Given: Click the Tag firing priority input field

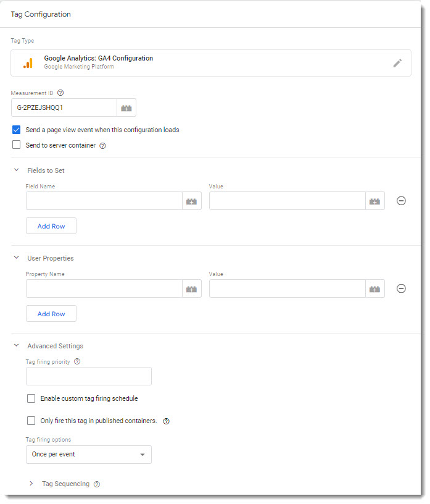Looking at the screenshot, I should [x=89, y=376].
